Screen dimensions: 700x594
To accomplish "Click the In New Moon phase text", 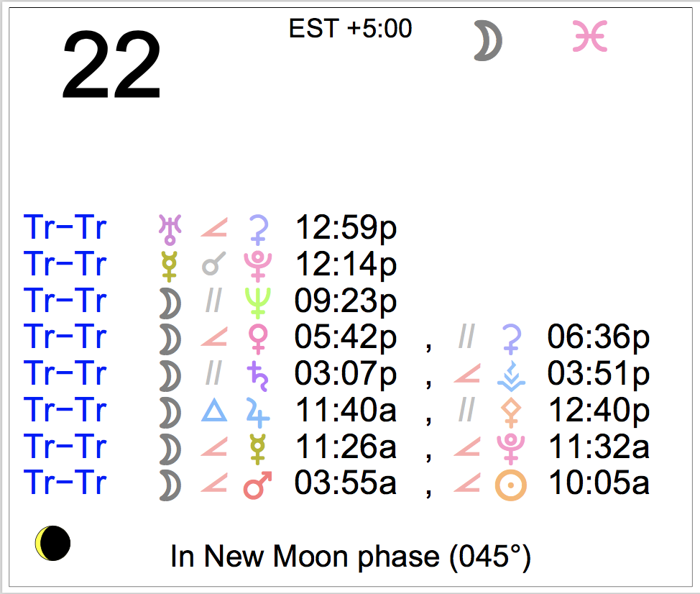I will coord(351,557).
